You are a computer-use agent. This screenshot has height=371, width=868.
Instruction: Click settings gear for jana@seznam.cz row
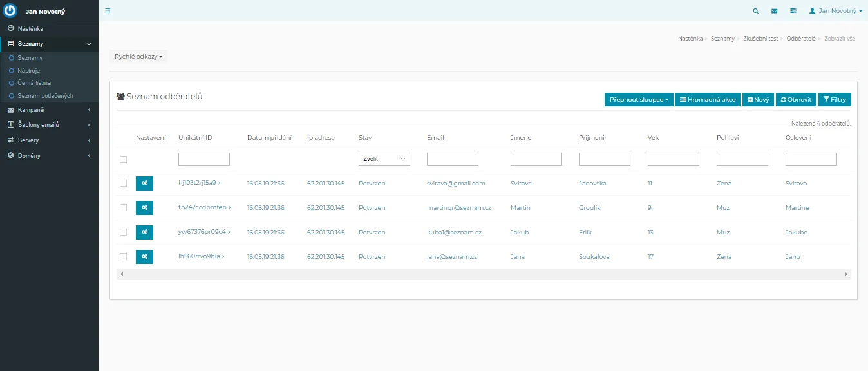point(145,257)
